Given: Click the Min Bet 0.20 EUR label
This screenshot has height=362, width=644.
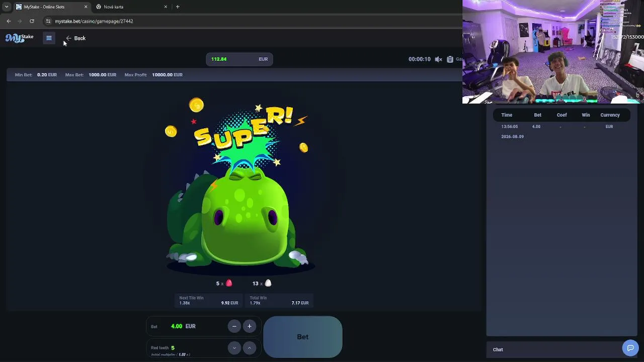Looking at the screenshot, I should [36, 75].
